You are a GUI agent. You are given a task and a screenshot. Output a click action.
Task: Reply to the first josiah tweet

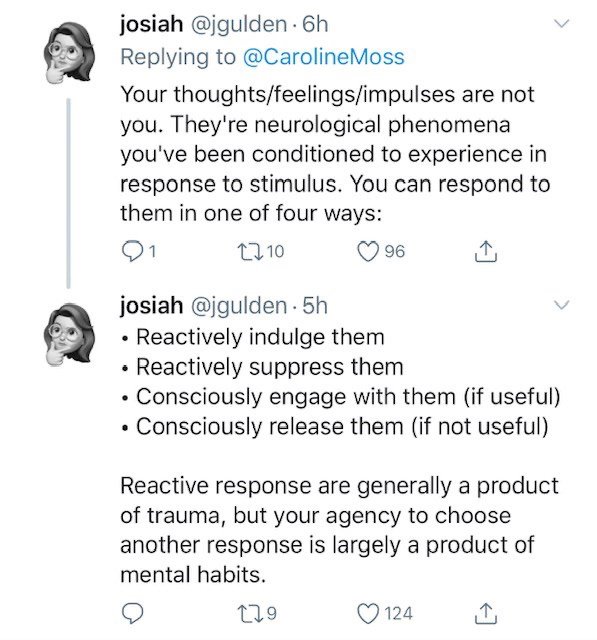[132, 251]
